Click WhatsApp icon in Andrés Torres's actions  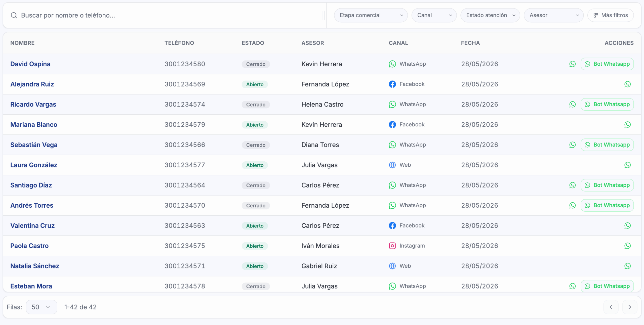(x=572, y=205)
